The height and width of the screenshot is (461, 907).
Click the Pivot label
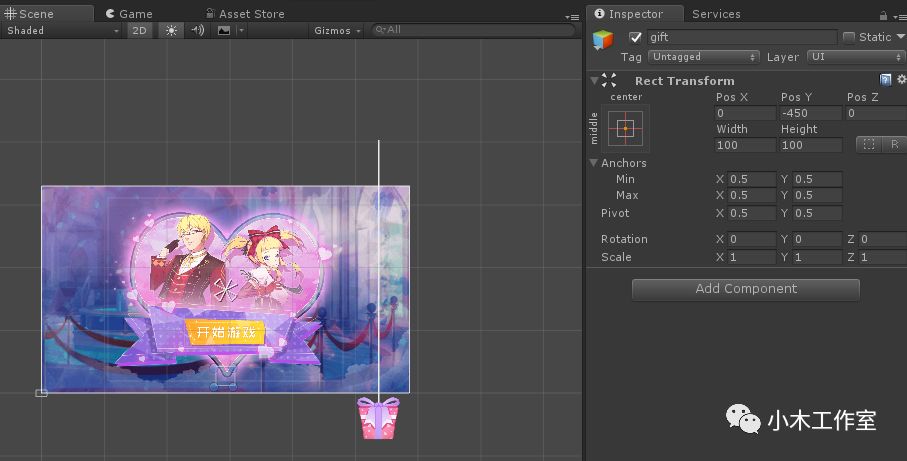pyautogui.click(x=615, y=213)
